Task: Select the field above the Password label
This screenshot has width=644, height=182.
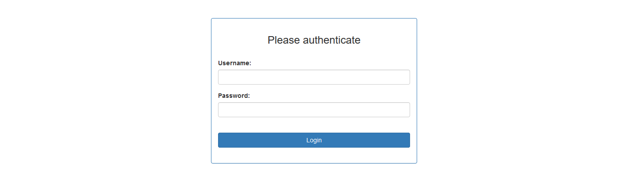Action: click(314, 77)
